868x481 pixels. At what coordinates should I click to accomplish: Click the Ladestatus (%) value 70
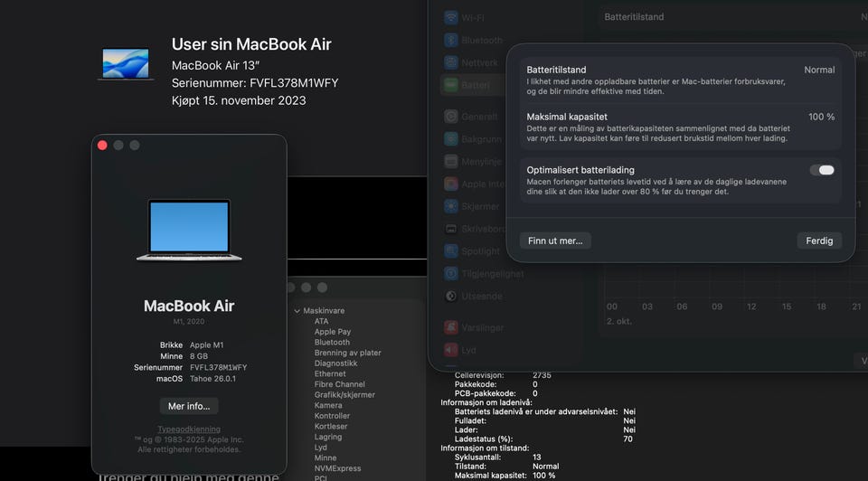(627, 439)
